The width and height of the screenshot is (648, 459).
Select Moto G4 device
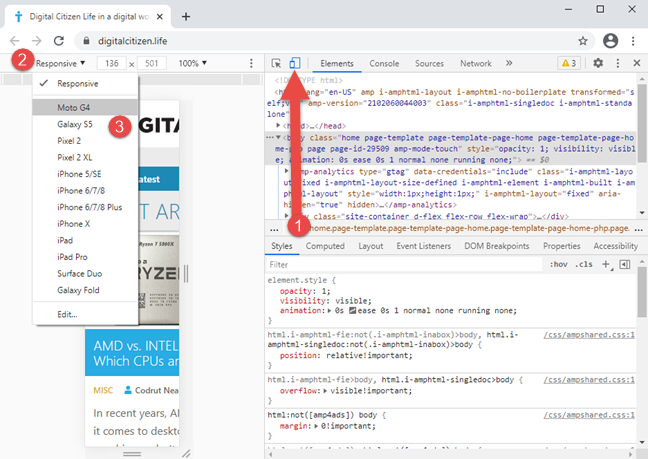tap(85, 108)
